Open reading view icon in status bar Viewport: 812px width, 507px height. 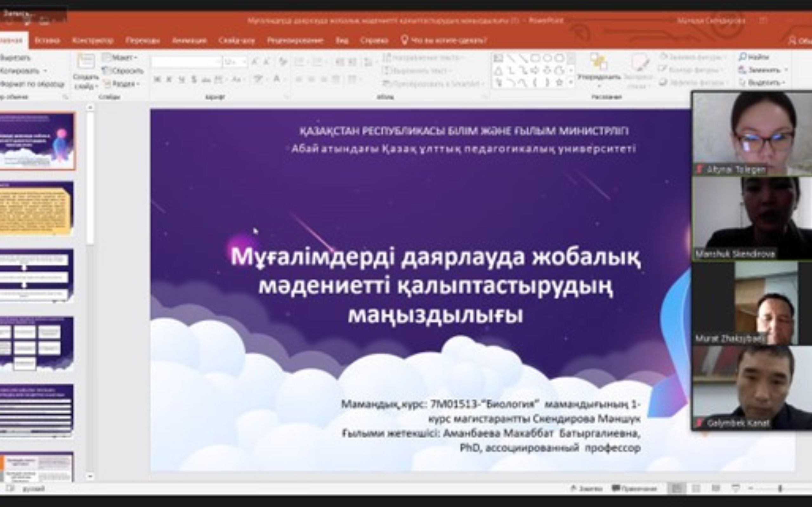pos(716,489)
